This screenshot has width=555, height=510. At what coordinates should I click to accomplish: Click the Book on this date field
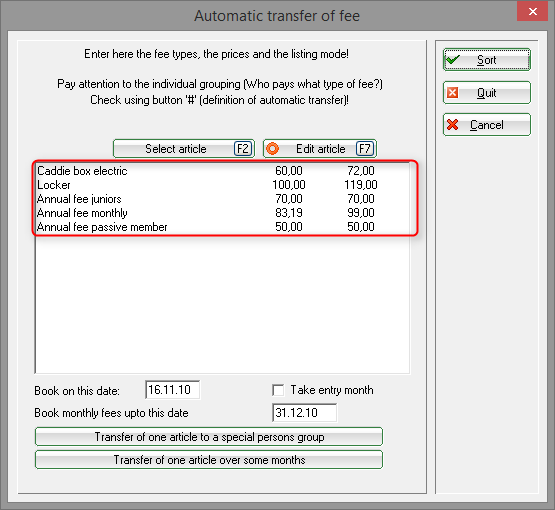click(172, 390)
